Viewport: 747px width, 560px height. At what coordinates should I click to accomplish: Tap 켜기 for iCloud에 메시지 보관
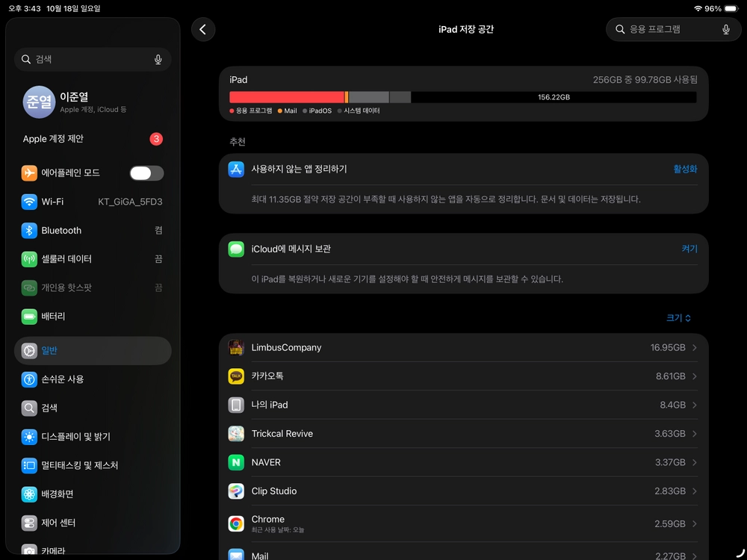689,249
